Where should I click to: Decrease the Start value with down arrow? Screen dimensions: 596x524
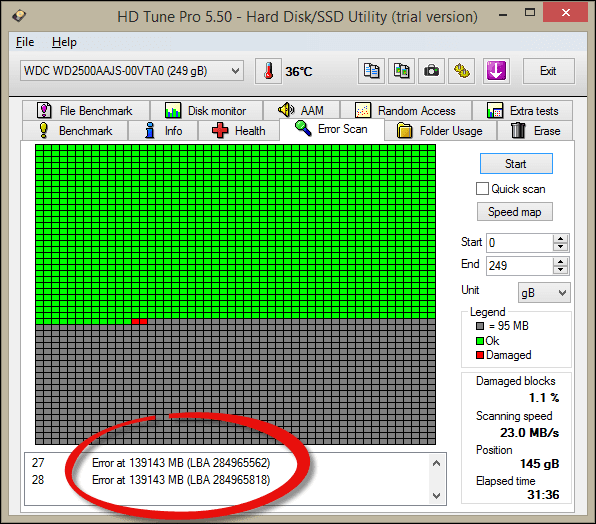[561, 247]
